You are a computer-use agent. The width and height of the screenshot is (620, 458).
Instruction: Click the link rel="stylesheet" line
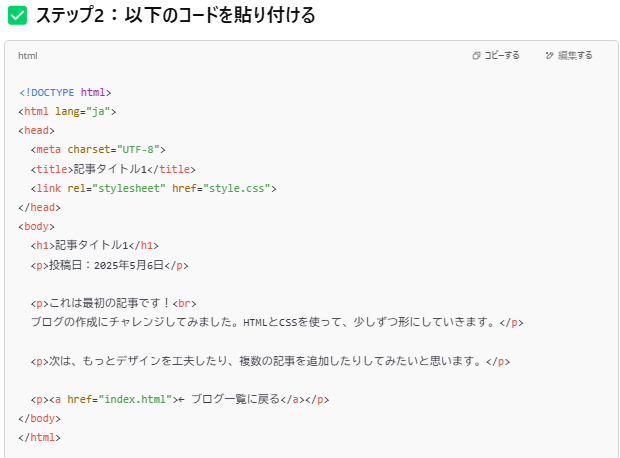(x=153, y=188)
